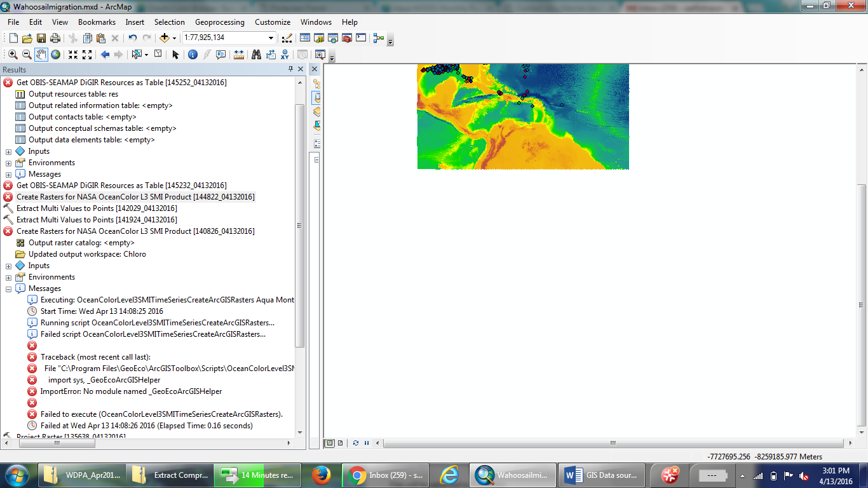Image resolution: width=868 pixels, height=488 pixels.
Task: Launch the ModelBuilder window
Action: (x=379, y=38)
